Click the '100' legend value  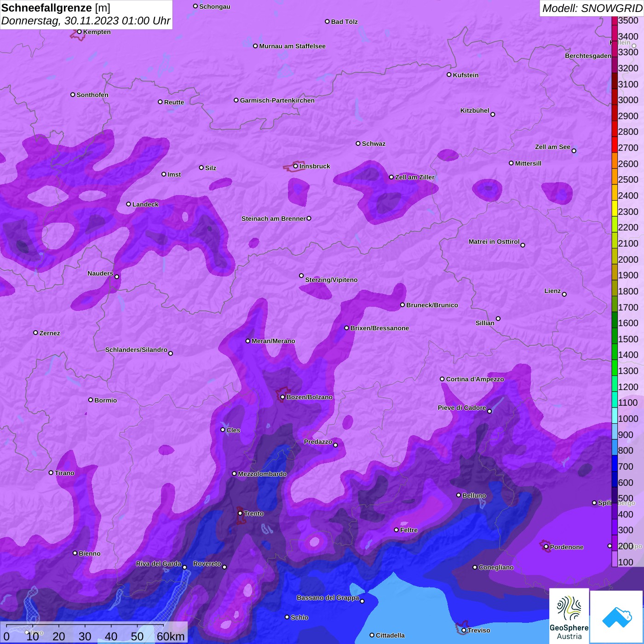point(626,562)
